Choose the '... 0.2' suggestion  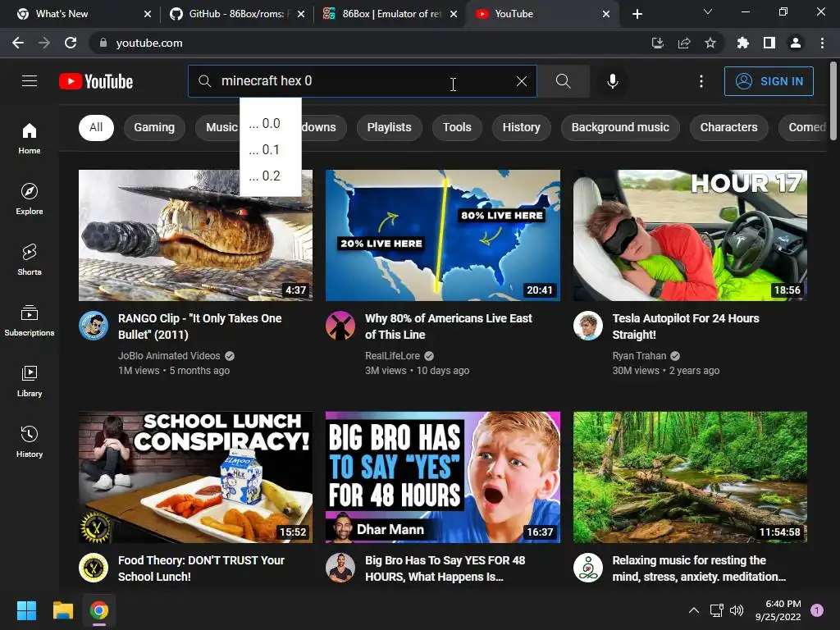[271, 176]
